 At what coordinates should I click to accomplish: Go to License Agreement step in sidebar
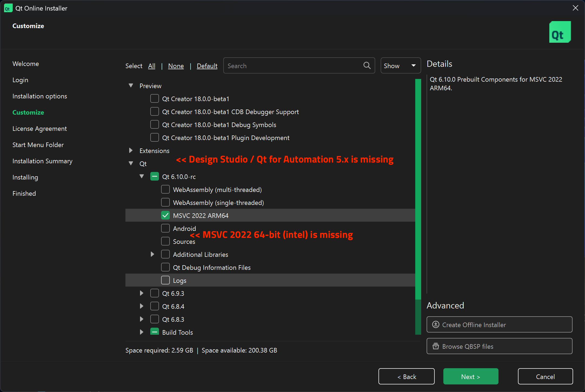tap(39, 129)
